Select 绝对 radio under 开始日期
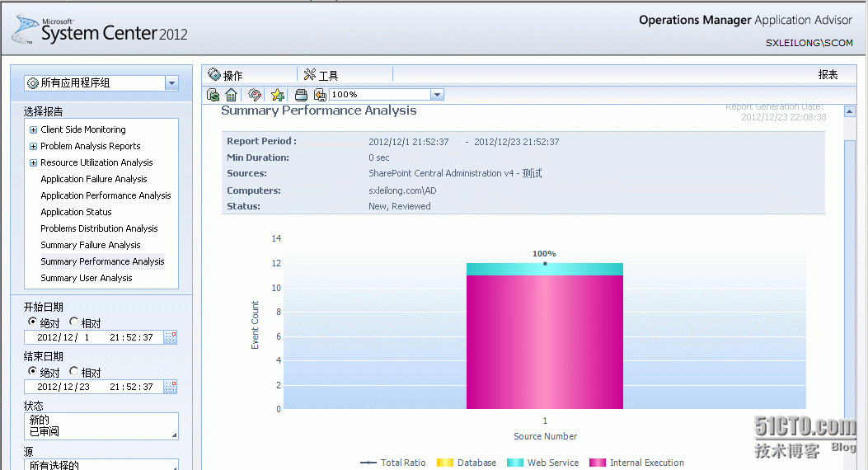Viewport: 868px width, 470px height. (32, 322)
